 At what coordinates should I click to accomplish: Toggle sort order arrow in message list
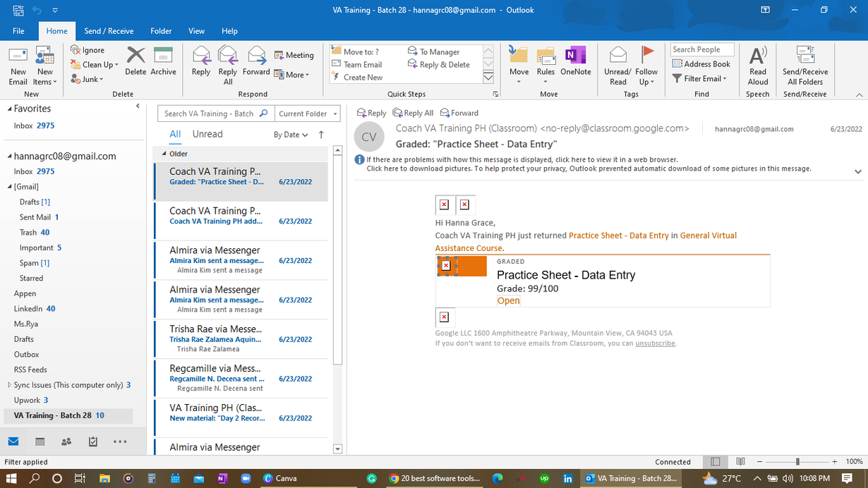(x=321, y=135)
